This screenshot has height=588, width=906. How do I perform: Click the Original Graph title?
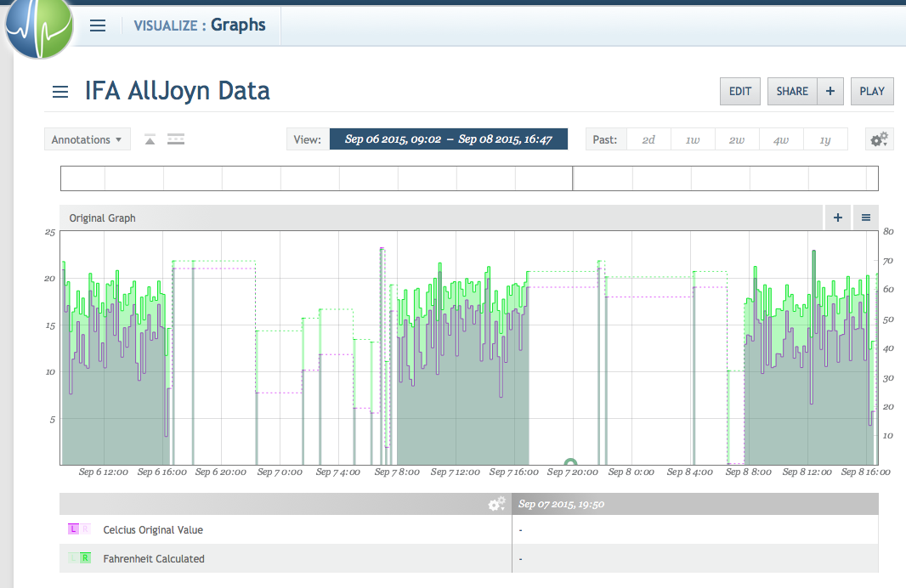[x=102, y=218]
